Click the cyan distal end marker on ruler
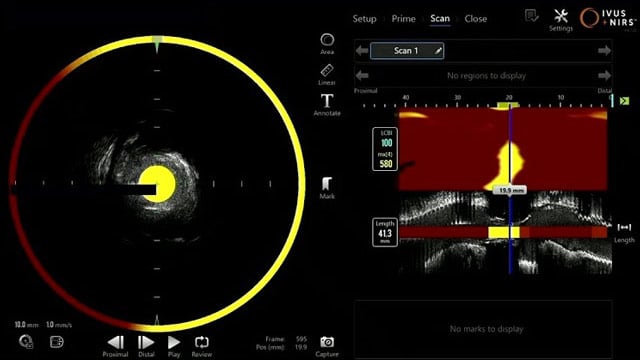The image size is (640, 360). point(612,100)
